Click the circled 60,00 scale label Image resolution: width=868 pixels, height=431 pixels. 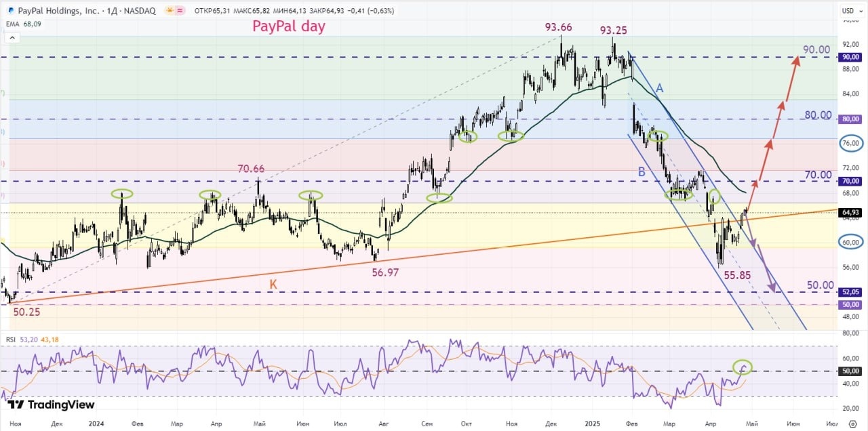click(x=850, y=242)
